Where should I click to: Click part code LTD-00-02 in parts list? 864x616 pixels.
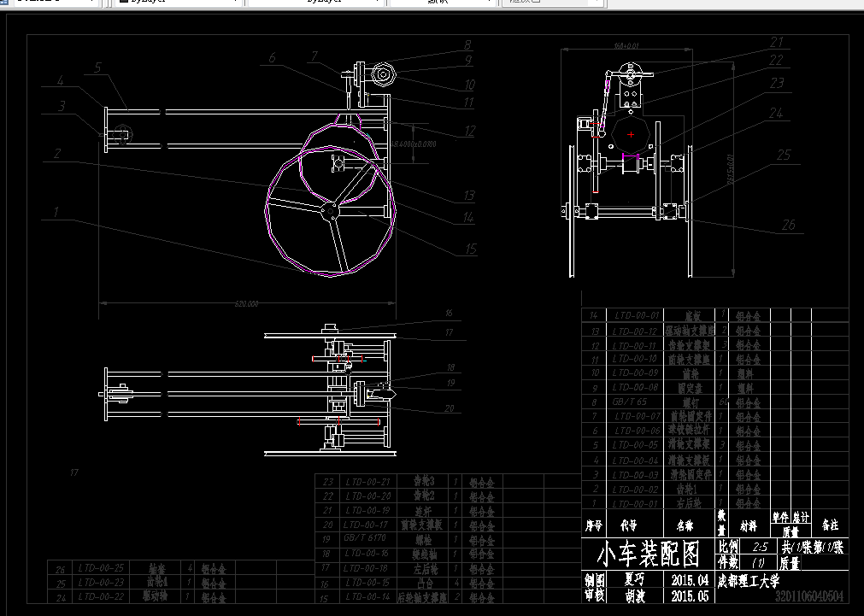click(x=635, y=490)
